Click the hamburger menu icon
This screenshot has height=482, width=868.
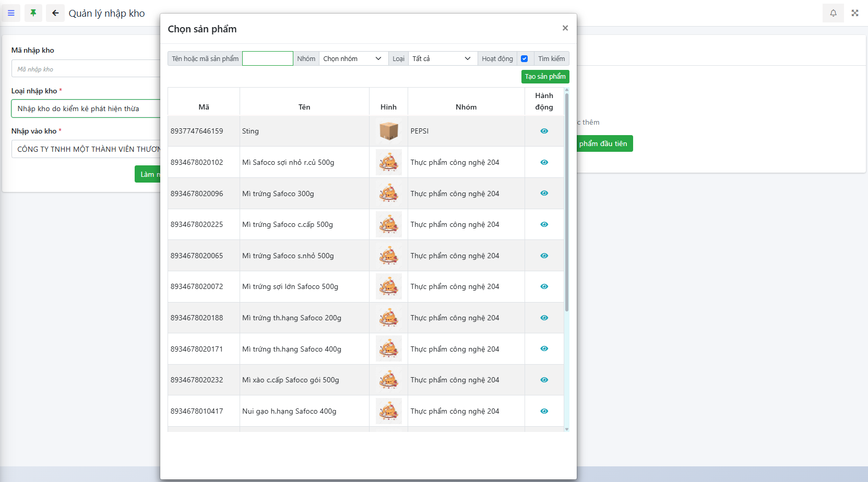[x=11, y=13]
